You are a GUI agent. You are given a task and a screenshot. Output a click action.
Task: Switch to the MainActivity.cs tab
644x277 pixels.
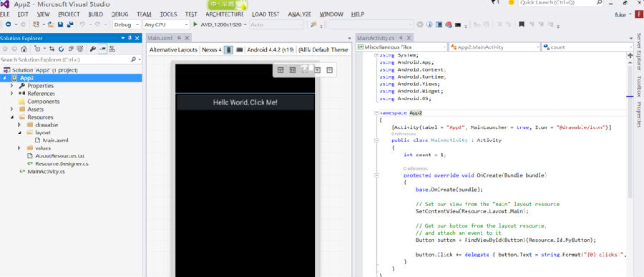click(376, 38)
